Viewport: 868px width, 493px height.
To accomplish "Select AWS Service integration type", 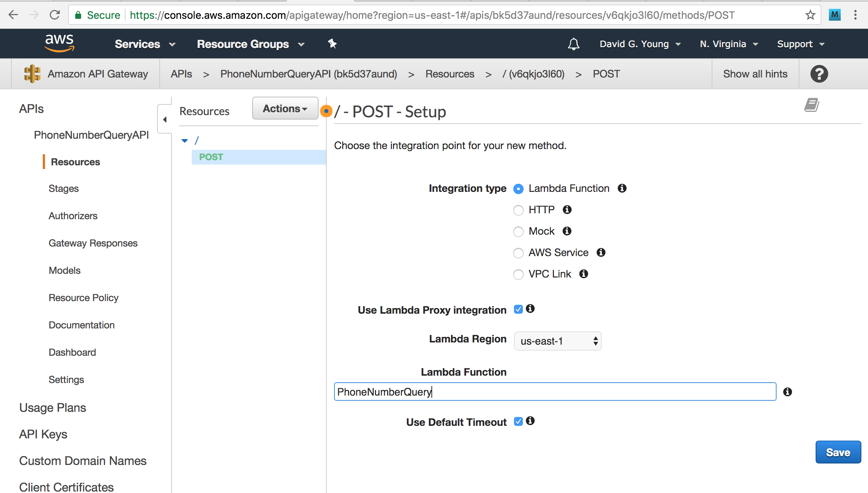I will click(518, 253).
